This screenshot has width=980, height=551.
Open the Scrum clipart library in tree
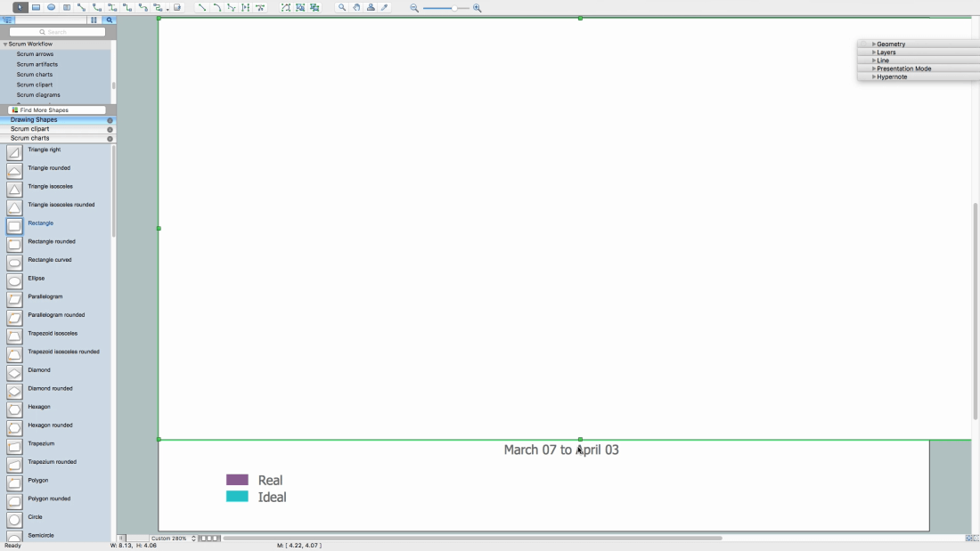pyautogui.click(x=35, y=85)
